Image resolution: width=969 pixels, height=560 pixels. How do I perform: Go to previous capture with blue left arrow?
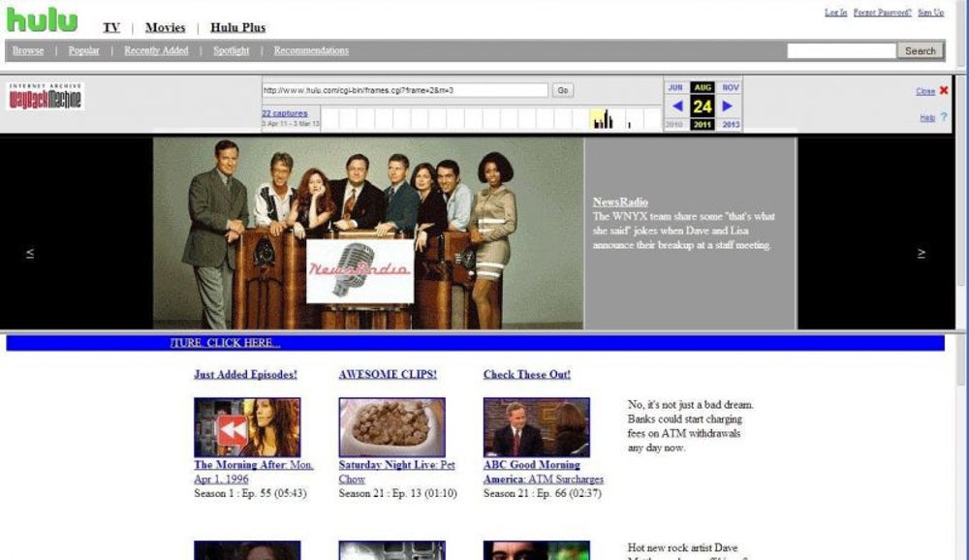677,107
